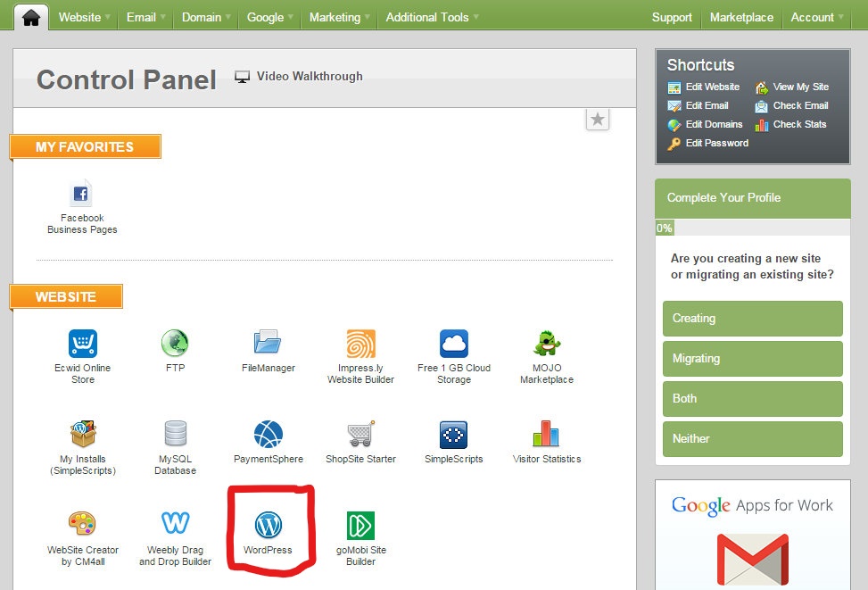This screenshot has height=590, width=868.
Task: Choose the Migrating profile option
Action: 752,359
